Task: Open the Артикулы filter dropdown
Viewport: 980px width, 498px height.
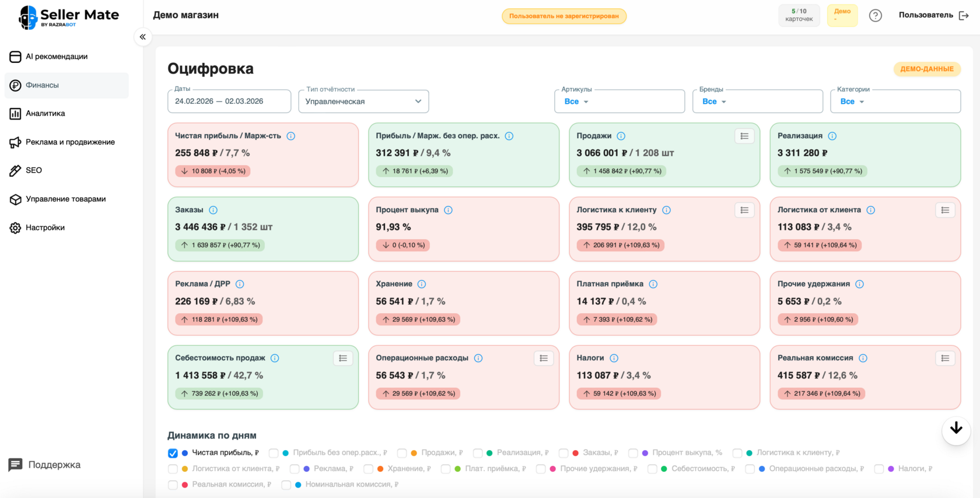Action: click(619, 101)
